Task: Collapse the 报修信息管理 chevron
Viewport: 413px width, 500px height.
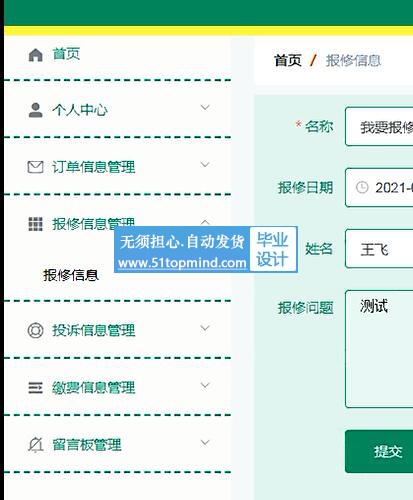Action: (205, 221)
